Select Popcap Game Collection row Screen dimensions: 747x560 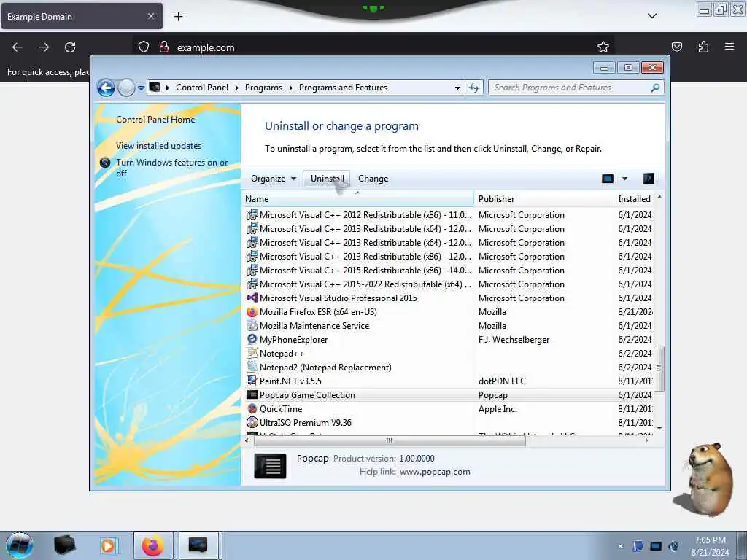(448, 394)
